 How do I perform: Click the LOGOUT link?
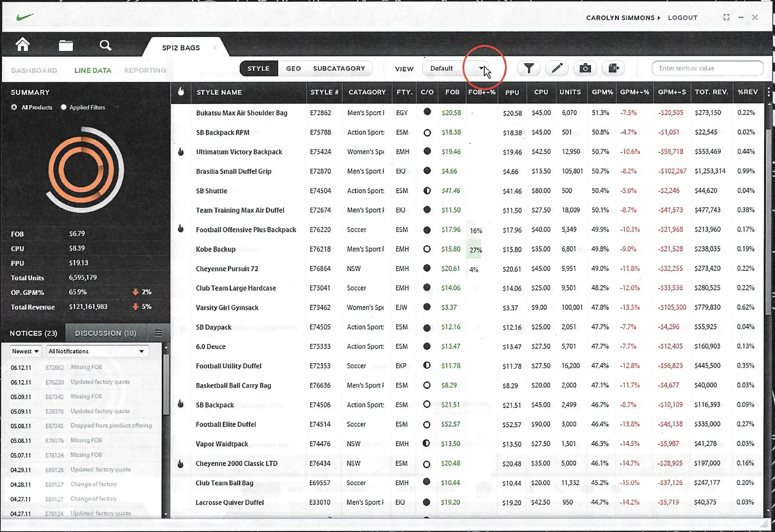coord(682,18)
